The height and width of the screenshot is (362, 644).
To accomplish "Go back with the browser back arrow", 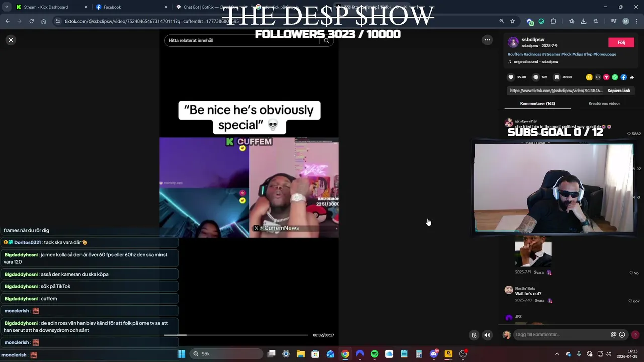I will click(7, 21).
